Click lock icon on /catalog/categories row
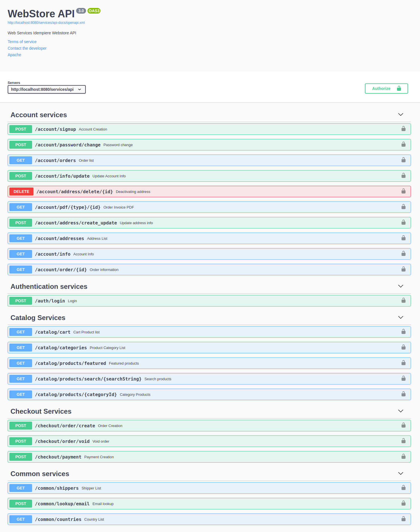 (403, 347)
